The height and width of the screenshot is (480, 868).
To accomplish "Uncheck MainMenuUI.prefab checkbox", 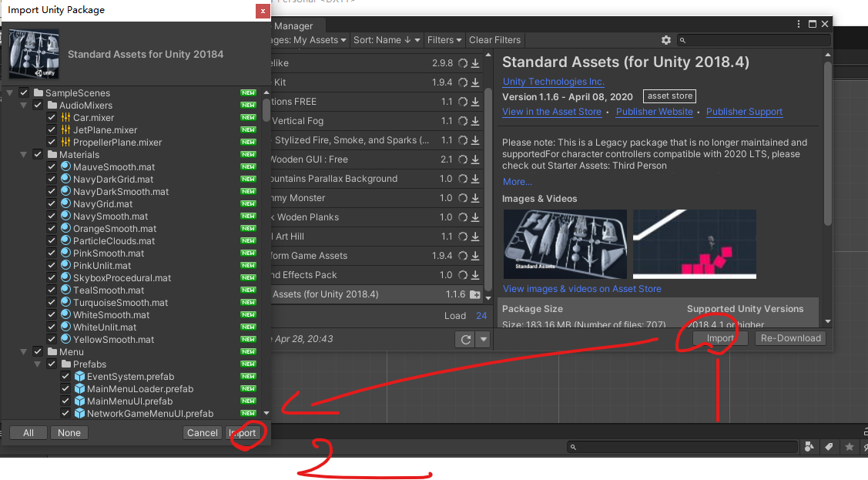I will click(x=65, y=401).
